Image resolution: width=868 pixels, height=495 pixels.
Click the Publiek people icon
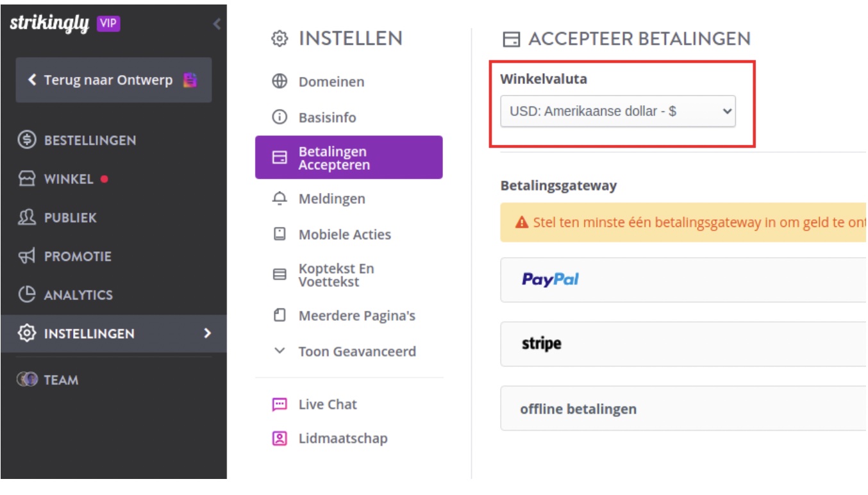point(27,217)
